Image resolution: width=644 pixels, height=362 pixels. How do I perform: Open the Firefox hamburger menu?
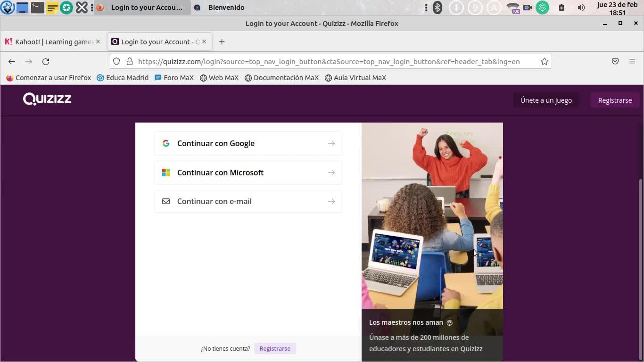coord(632,61)
